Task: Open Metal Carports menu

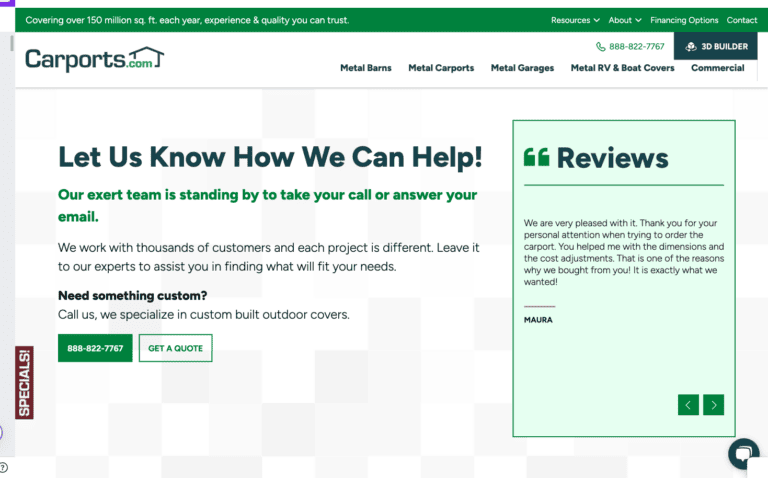Action: (x=441, y=68)
